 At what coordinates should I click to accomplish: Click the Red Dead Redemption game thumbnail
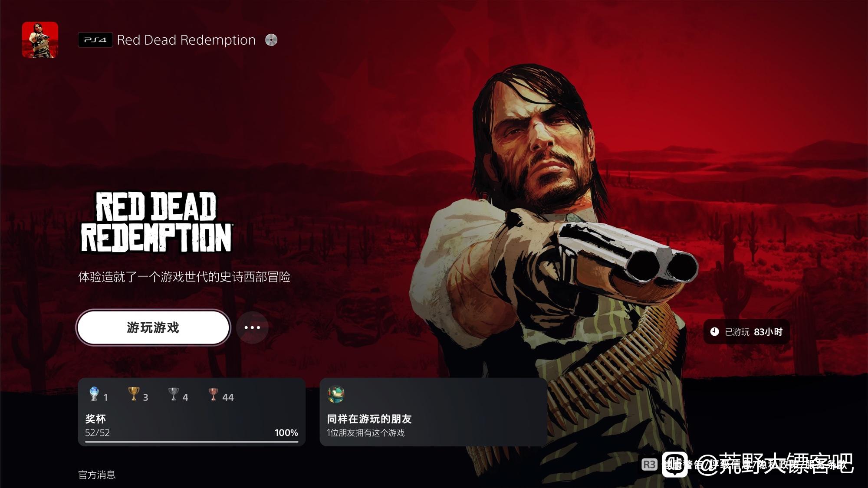click(x=40, y=40)
